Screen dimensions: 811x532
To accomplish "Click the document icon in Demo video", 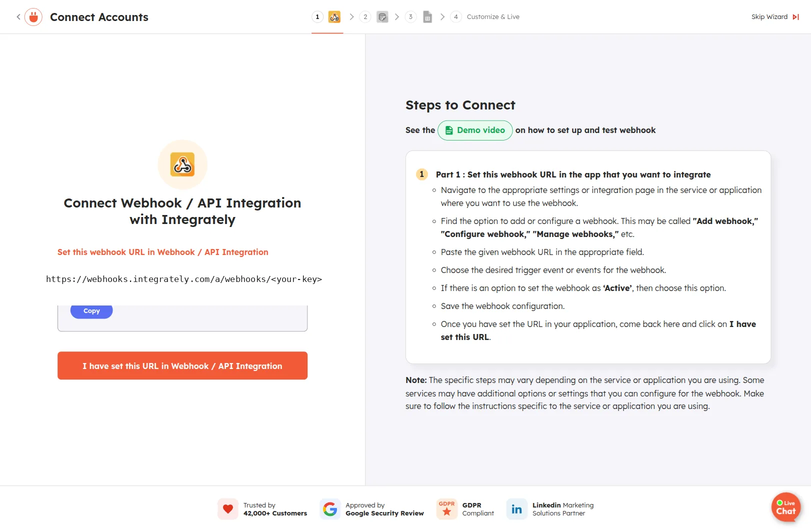I will (x=449, y=130).
